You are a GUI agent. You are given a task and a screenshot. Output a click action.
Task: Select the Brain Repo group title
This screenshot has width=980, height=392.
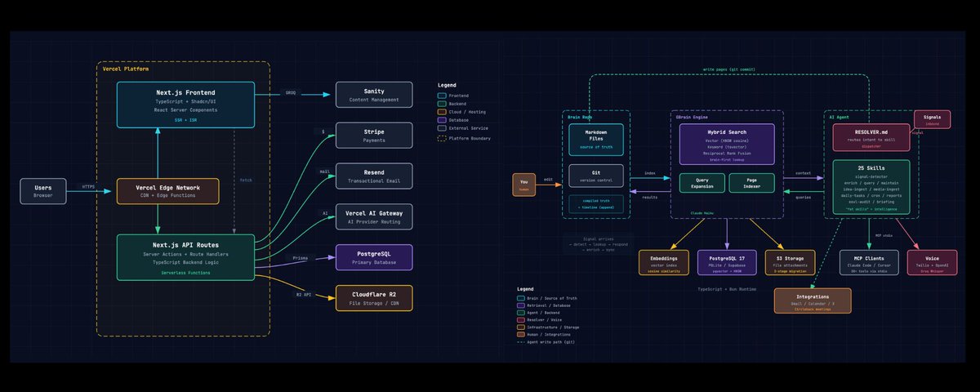[580, 117]
